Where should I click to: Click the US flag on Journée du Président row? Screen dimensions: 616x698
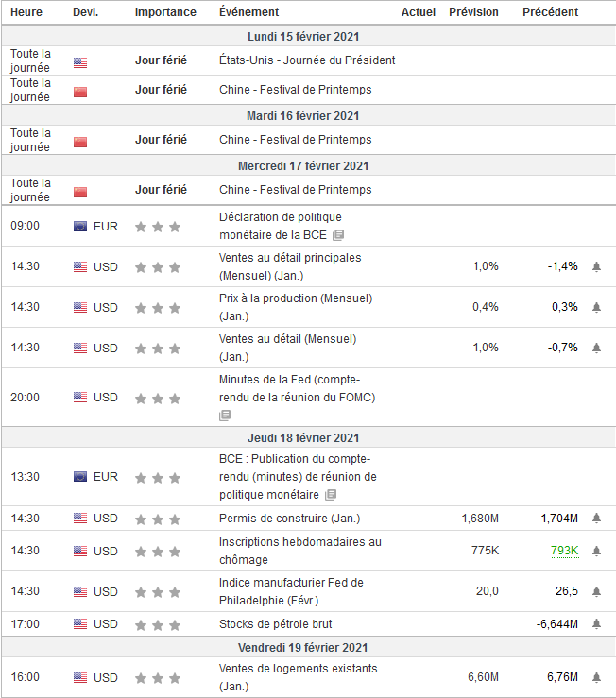point(80,62)
